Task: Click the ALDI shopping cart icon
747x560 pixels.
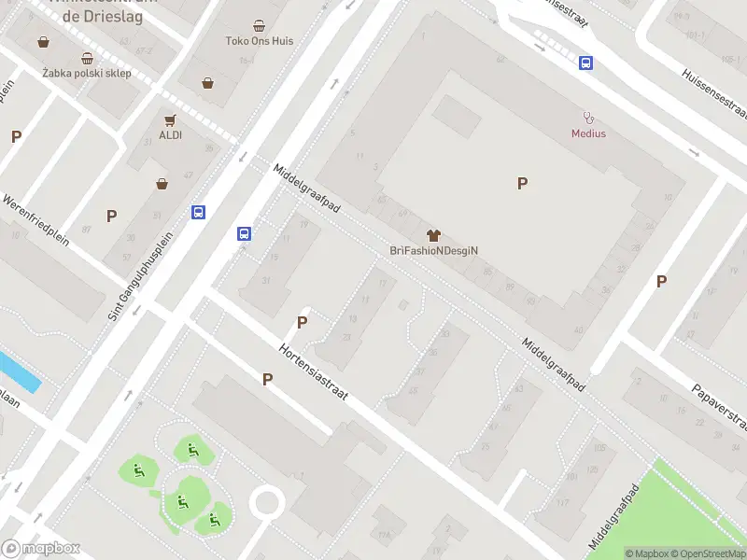Action: [170, 120]
